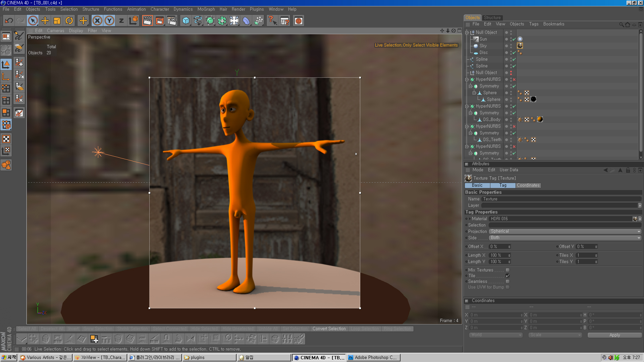Screen dimensions: 644x362
Task: Switch to the Coordinates attribute tab
Action: point(528,185)
